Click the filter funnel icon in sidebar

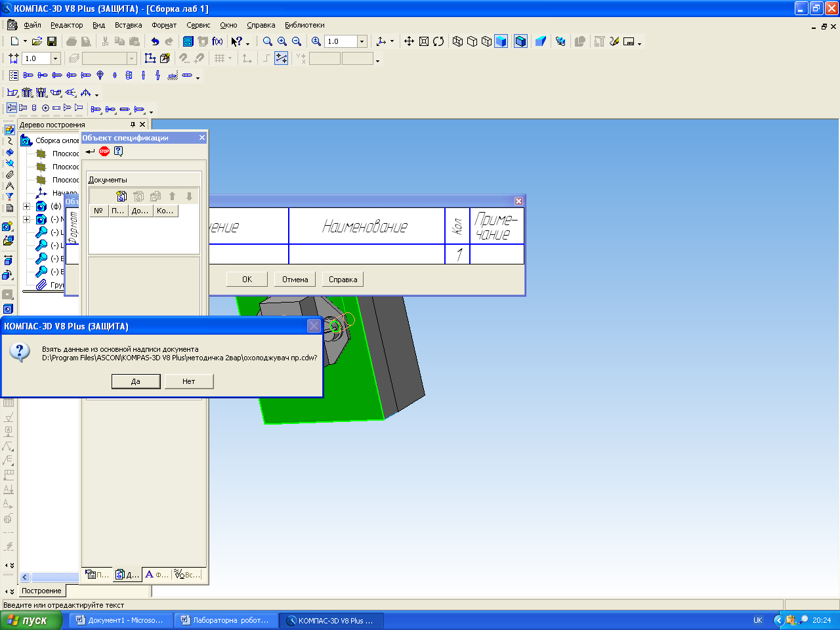(9, 197)
